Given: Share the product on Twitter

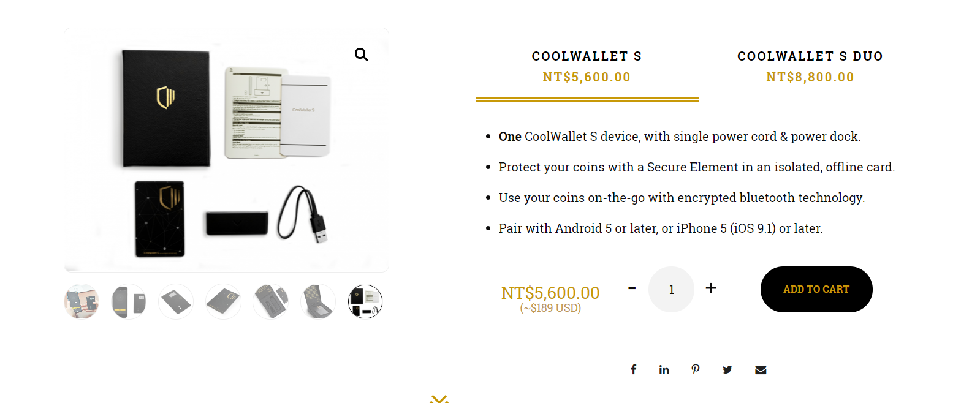Looking at the screenshot, I should (727, 369).
